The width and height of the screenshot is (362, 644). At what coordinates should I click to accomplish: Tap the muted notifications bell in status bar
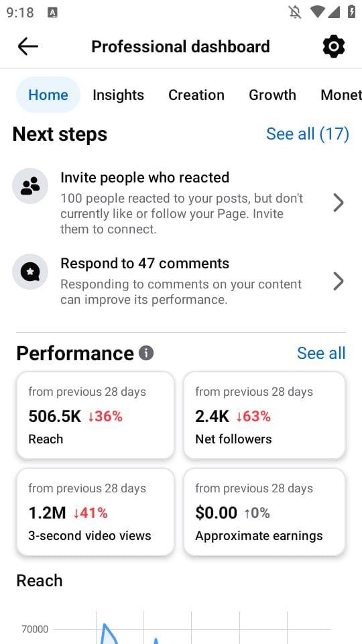(x=295, y=12)
